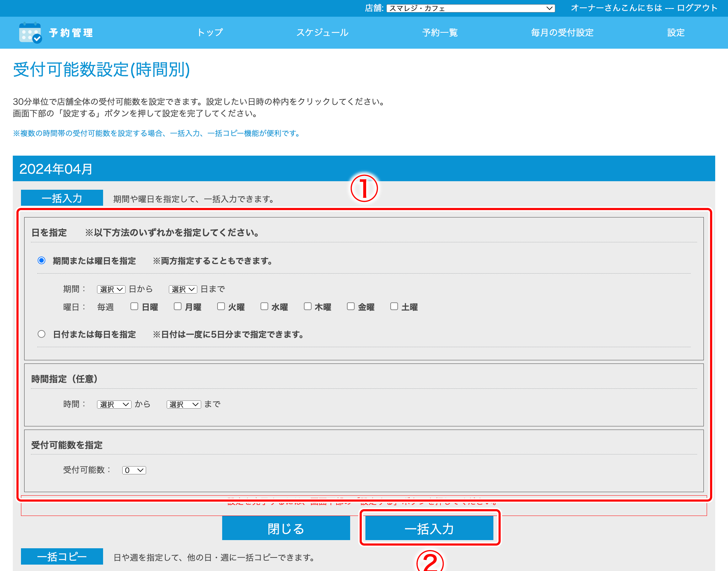Screen dimensions: 728x571
Task: Tick the 土曜 checkbox
Action: (394, 306)
